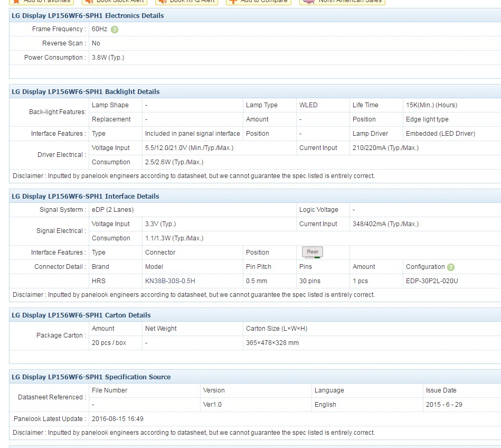The height and width of the screenshot is (448, 501).
Task: Click the help icon next to Configuration
Action: [x=450, y=267]
